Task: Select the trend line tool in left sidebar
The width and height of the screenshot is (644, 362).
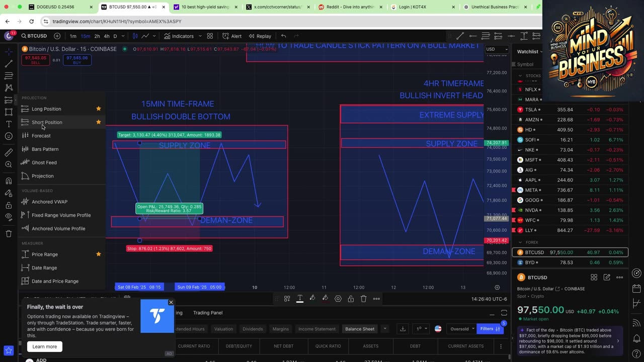Action: pyautogui.click(x=9, y=64)
